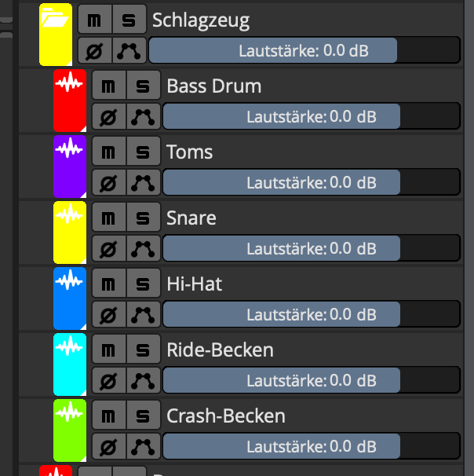The image size is (474, 476).
Task: Click the Toms purple waveform icon
Action: (x=70, y=148)
